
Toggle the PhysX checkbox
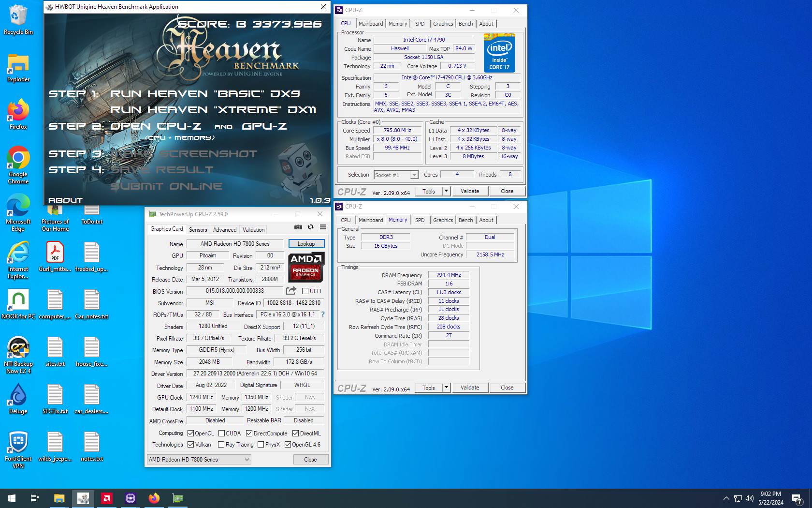[x=261, y=444]
